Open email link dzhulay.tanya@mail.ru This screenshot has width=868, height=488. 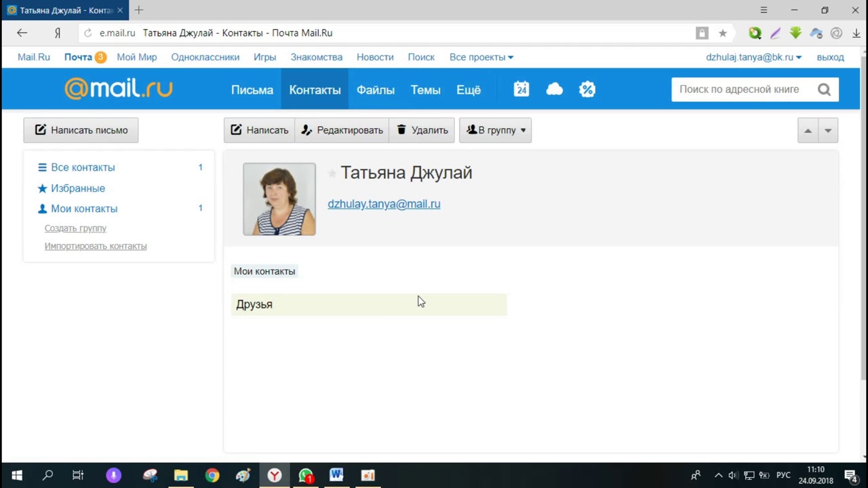[x=384, y=203]
